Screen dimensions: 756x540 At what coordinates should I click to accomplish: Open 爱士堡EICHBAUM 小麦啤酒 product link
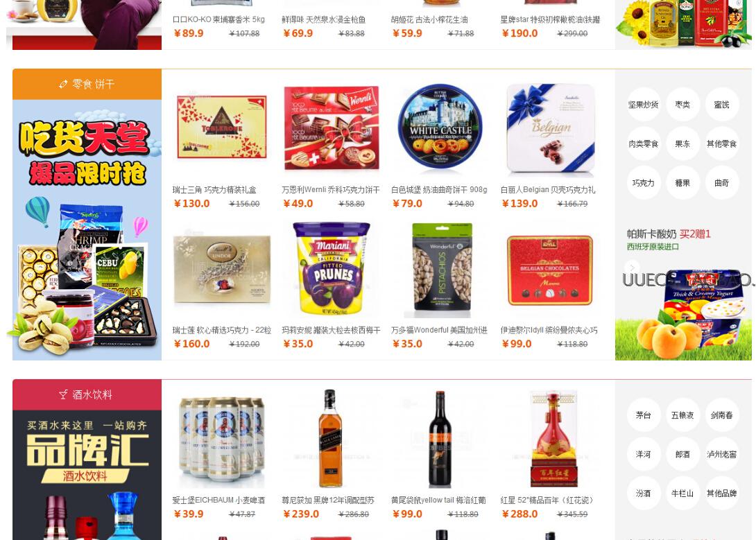click(218, 500)
